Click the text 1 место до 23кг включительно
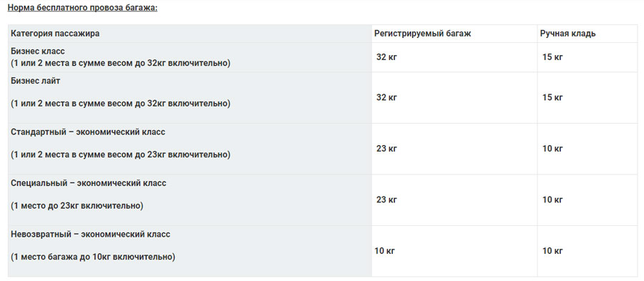The image size is (644, 281). coord(77,206)
